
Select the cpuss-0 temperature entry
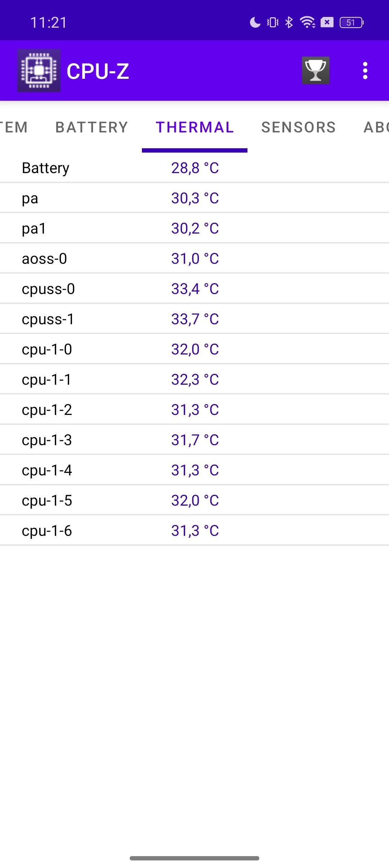[x=194, y=289]
